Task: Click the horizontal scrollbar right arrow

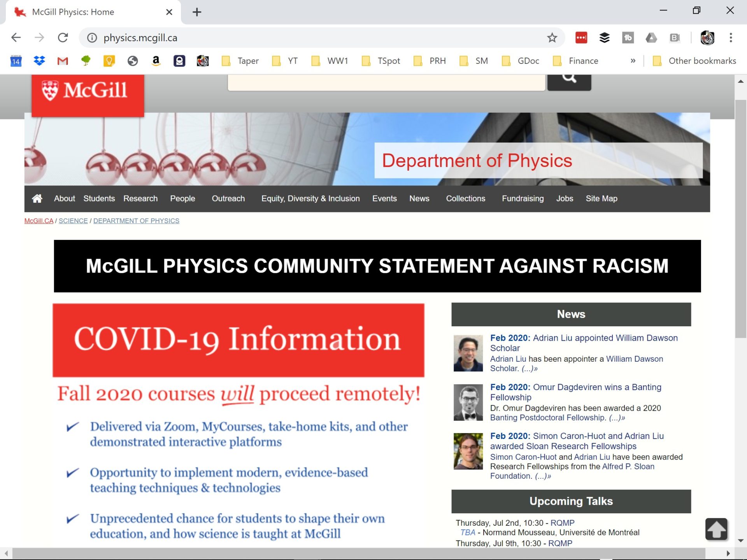Action: pos(728,553)
